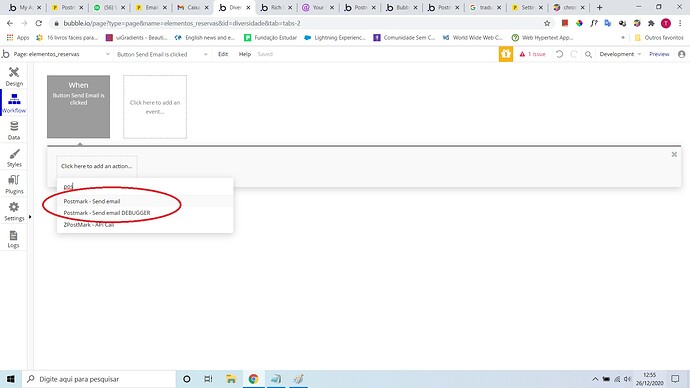
Task: Open the Help menu
Action: [245, 54]
